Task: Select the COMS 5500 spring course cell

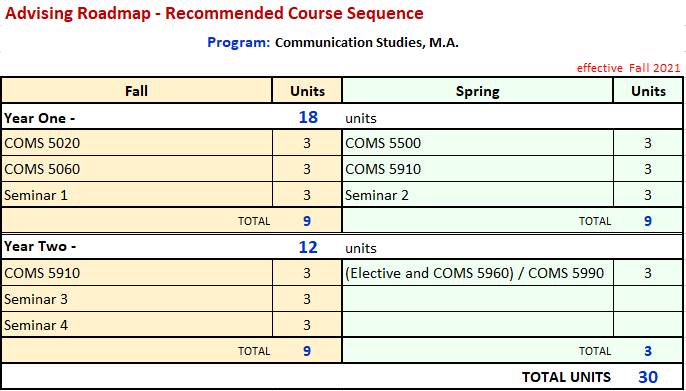Action: 477,143
